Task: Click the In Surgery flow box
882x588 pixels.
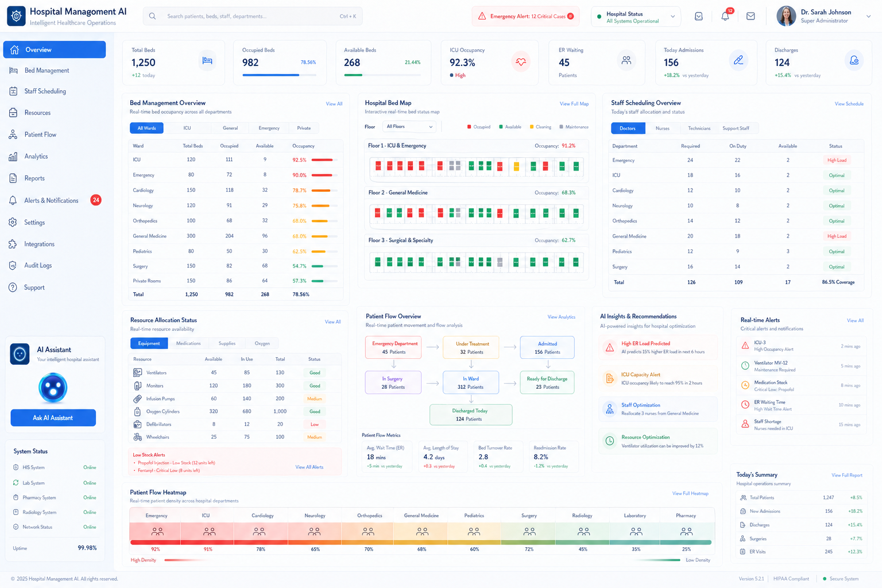Action: pos(393,382)
